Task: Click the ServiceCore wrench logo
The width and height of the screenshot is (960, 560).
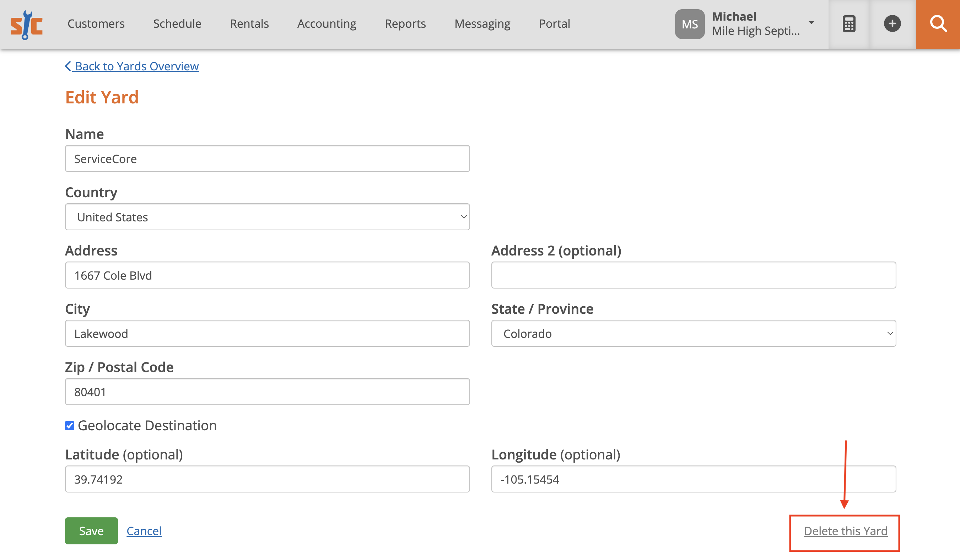Action: click(x=27, y=23)
